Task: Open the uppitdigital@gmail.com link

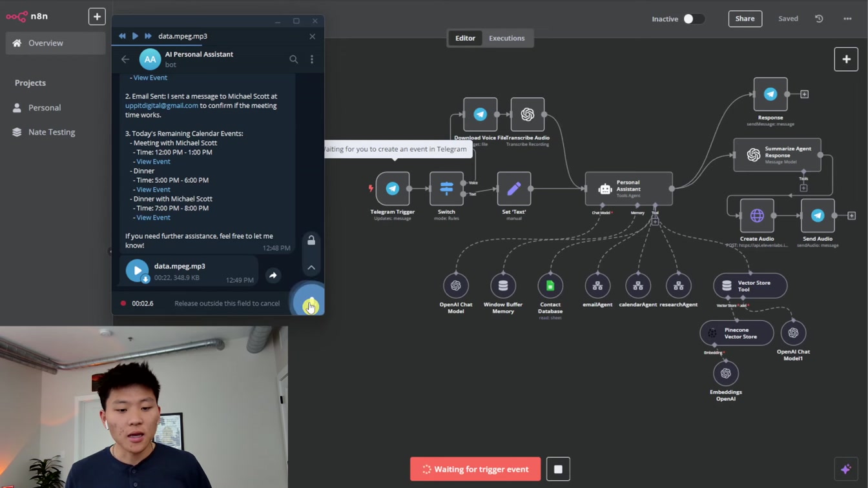Action: 161,105
